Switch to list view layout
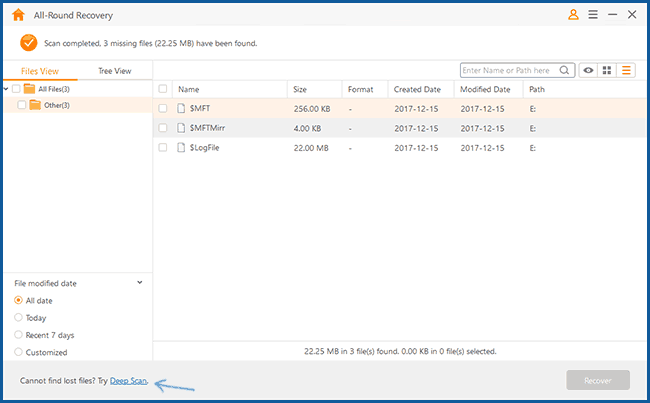650x403 pixels. [x=626, y=70]
